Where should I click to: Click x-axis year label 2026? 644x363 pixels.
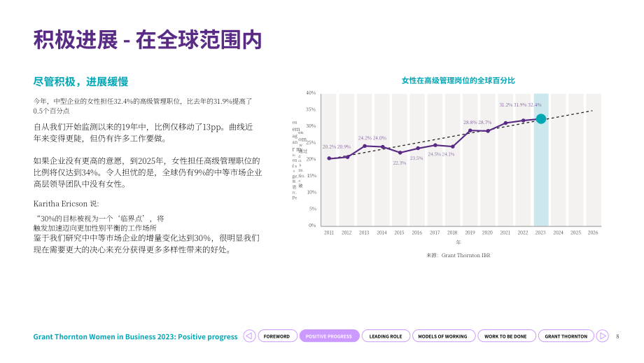pos(593,233)
